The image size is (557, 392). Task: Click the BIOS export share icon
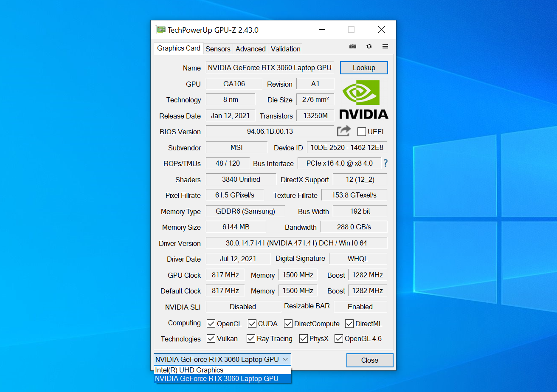pos(344,131)
